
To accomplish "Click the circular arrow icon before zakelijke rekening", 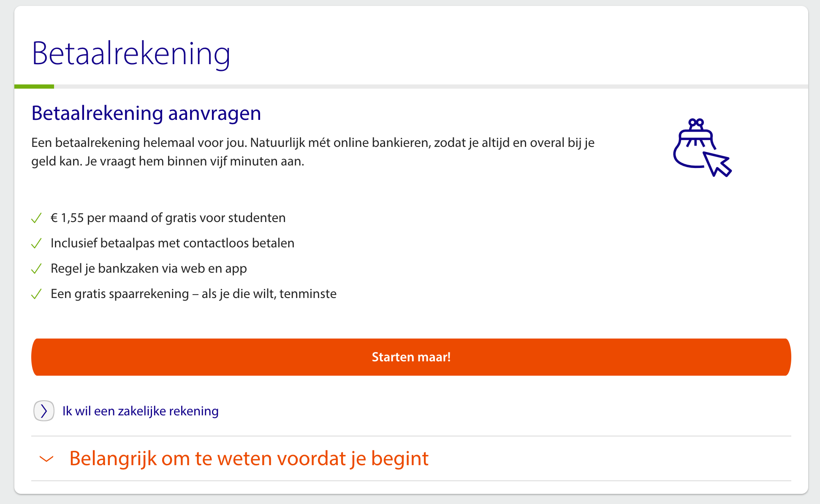I will pos(43,411).
